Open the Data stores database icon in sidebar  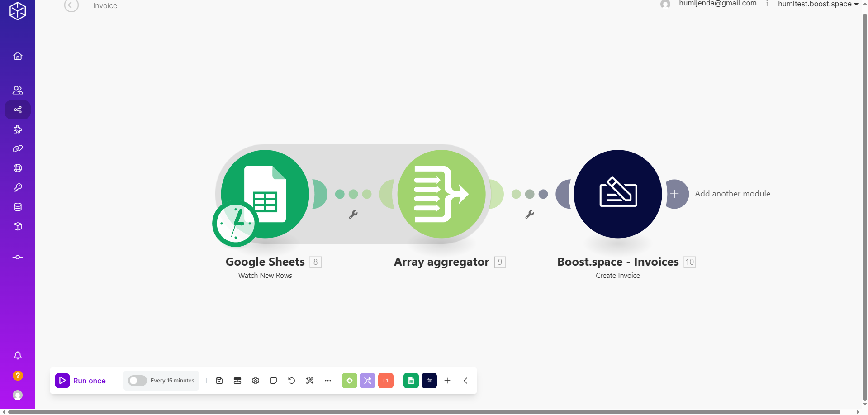[x=18, y=207]
